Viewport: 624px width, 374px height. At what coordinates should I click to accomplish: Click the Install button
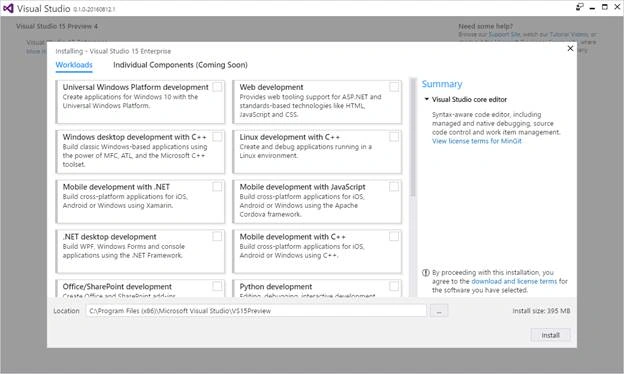click(550, 335)
